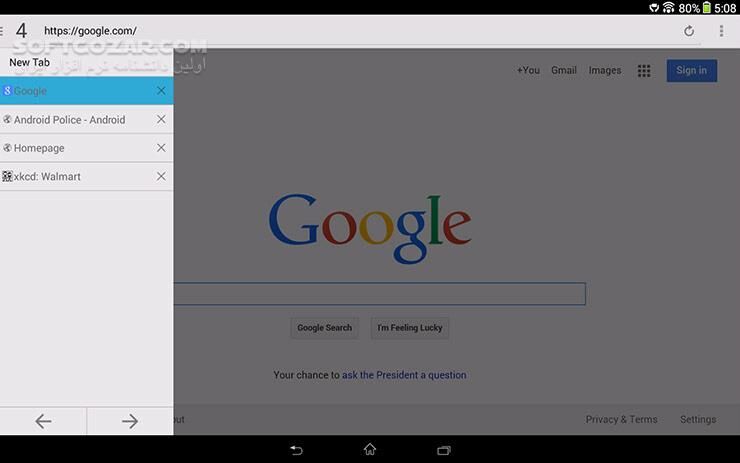
Task: Tap the Android recent apps button
Action: click(444, 450)
